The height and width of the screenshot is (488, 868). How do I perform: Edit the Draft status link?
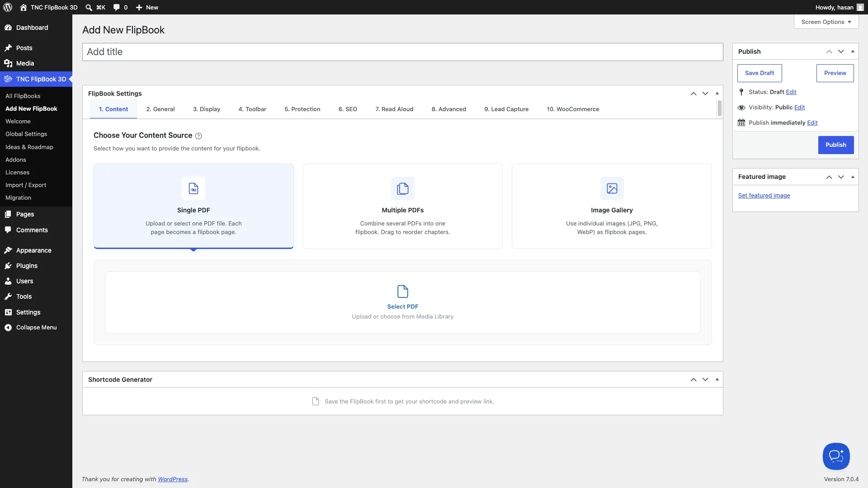click(791, 92)
